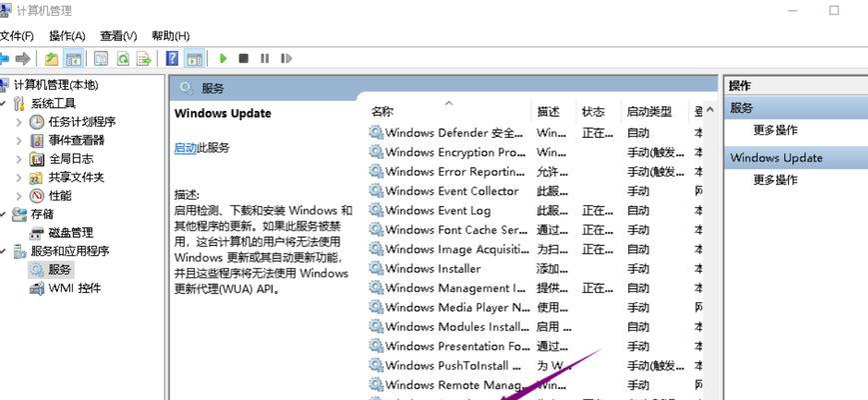Select the 任务计划程序 clock icon
Screen dimensions: 868x400
[37, 122]
